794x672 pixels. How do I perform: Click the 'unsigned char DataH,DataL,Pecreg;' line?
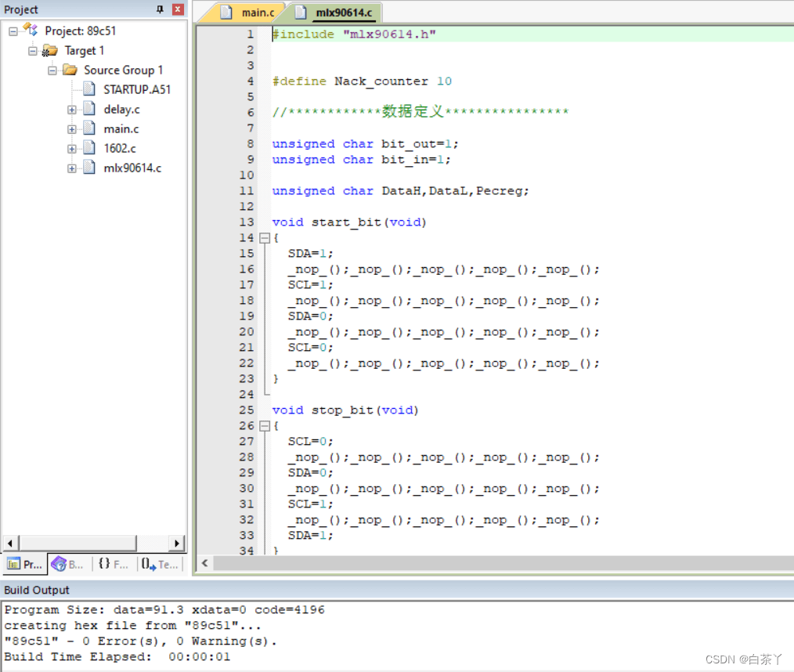(401, 191)
